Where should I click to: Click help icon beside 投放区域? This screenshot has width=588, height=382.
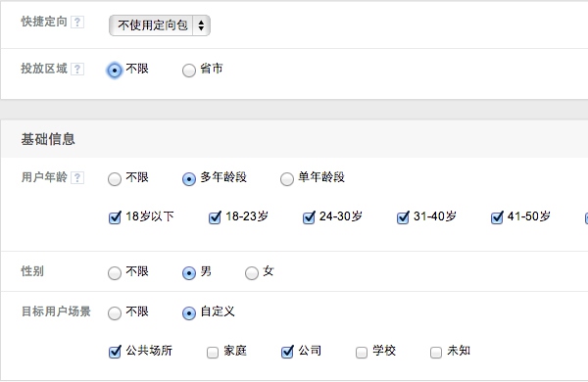[x=77, y=69]
